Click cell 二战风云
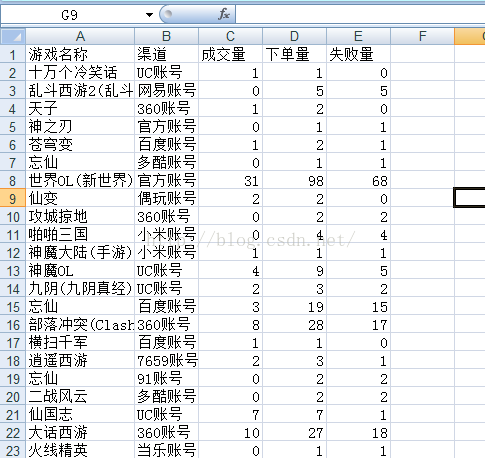The height and width of the screenshot is (458, 485). pyautogui.click(x=80, y=396)
